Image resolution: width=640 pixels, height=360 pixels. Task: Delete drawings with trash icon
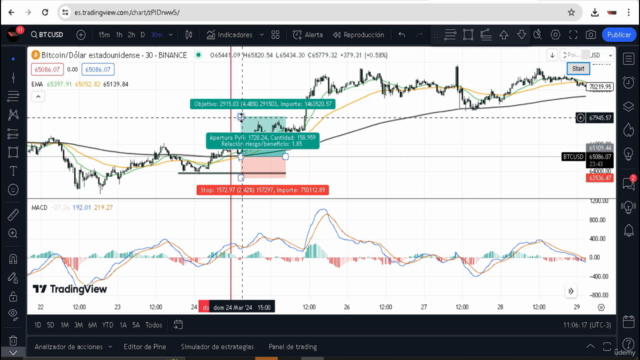click(x=13, y=340)
